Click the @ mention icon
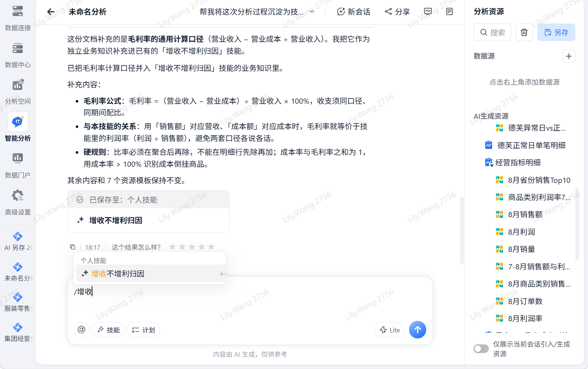 point(81,330)
